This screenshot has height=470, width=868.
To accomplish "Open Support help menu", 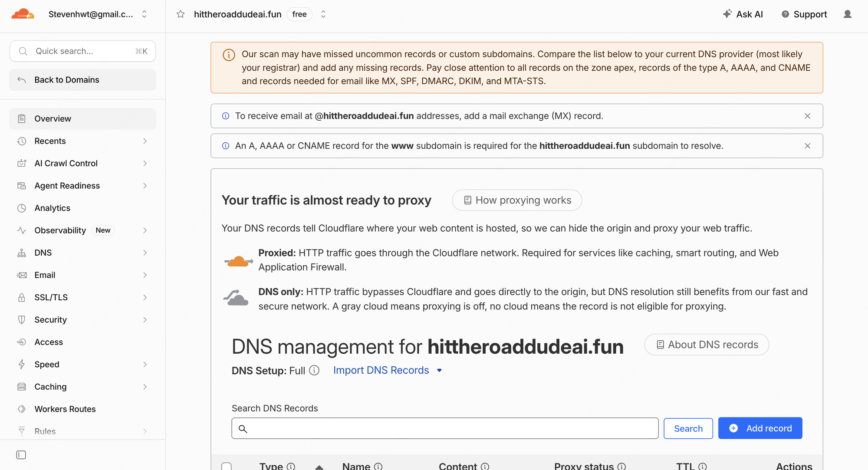I will (x=804, y=14).
